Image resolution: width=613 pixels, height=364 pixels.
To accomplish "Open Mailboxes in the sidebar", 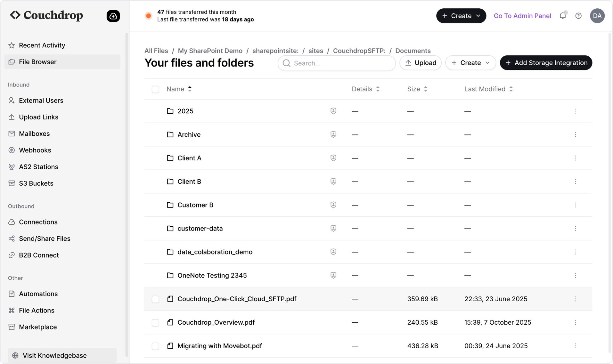I will point(62,133).
